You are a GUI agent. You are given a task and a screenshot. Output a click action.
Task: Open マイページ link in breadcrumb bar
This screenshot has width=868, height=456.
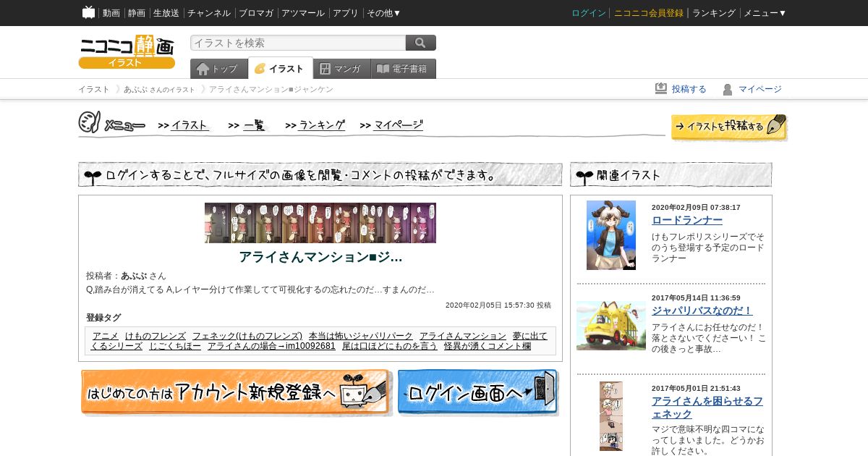(760, 89)
